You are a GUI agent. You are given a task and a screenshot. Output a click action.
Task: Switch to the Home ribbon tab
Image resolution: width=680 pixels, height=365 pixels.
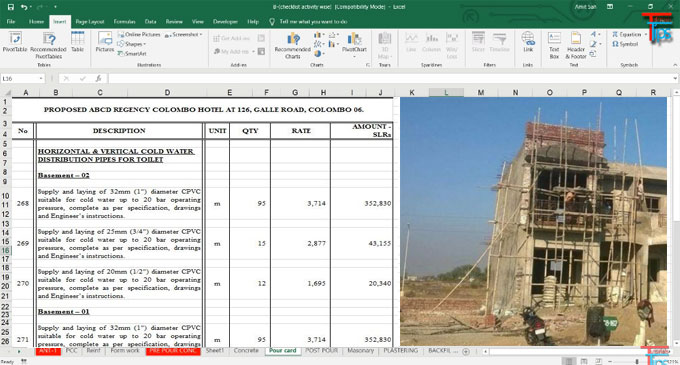pyautogui.click(x=36, y=22)
